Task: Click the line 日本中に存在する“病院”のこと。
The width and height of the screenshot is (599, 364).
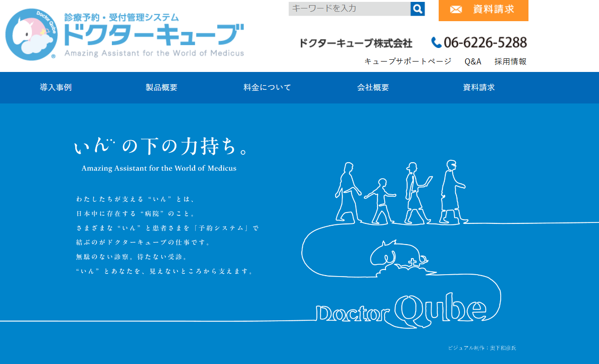Action: pos(135,214)
